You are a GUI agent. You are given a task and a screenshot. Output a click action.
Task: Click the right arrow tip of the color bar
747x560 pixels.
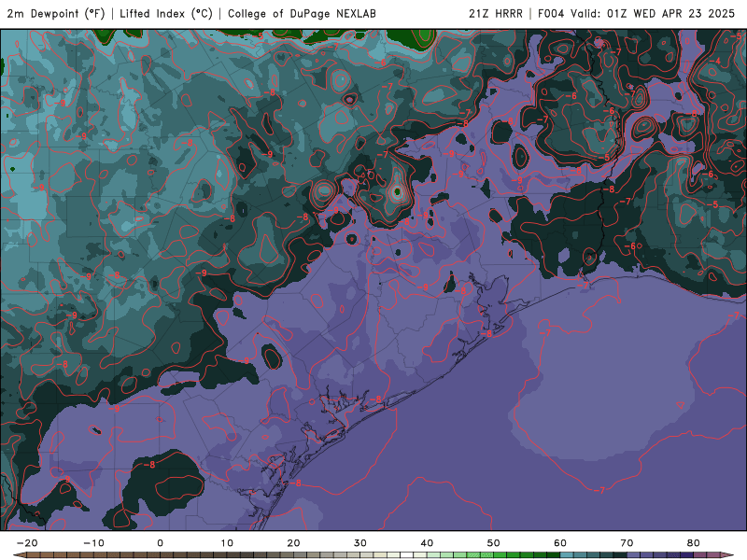pos(728,555)
